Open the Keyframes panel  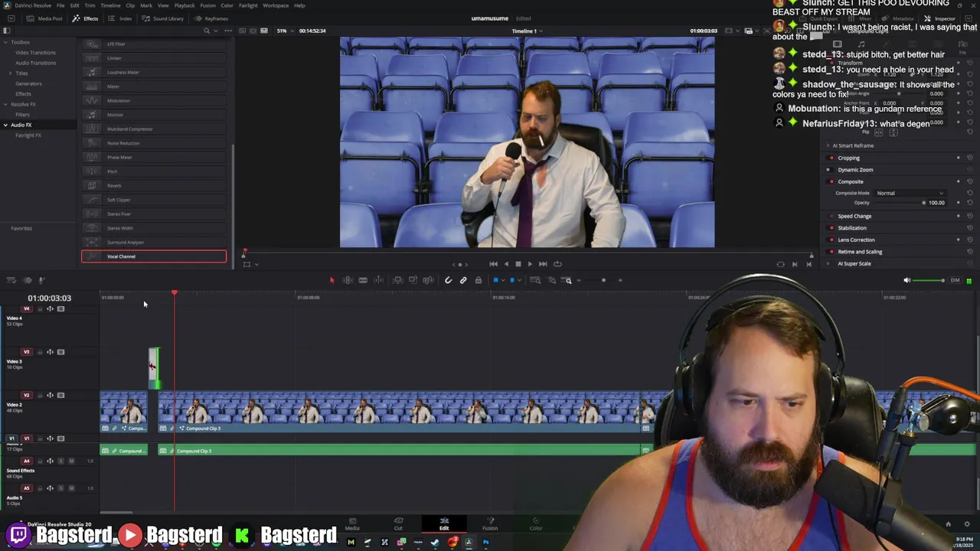[211, 18]
